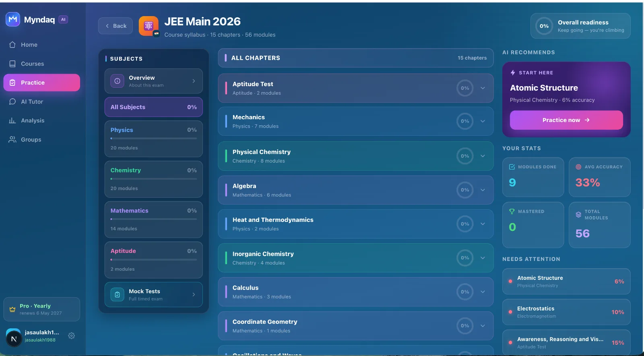Click the Total Modules layers icon
This screenshot has width=644, height=356.
pos(578,215)
